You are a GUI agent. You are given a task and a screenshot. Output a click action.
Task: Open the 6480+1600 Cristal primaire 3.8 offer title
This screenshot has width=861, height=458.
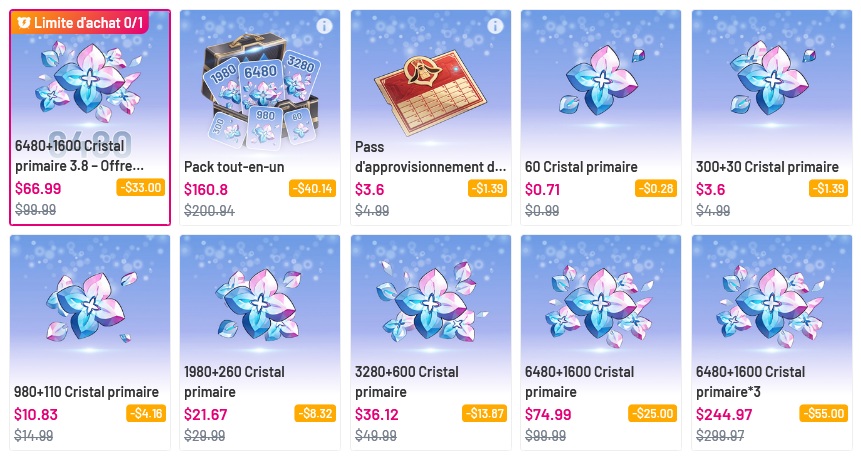[80, 155]
